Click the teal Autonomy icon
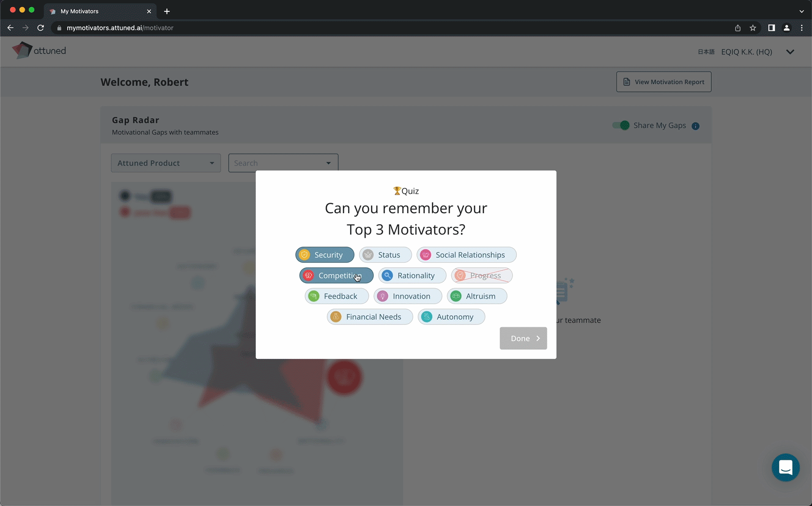The width and height of the screenshot is (812, 506). 427,317
